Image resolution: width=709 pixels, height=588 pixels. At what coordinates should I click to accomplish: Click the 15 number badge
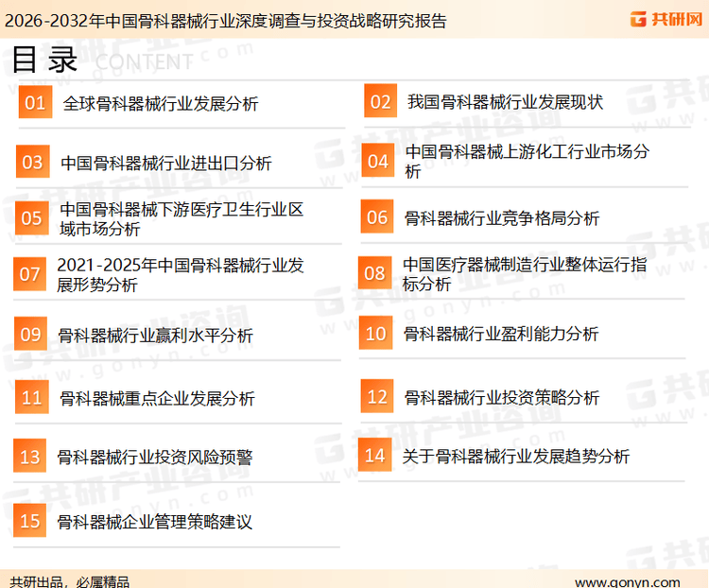pos(30,521)
